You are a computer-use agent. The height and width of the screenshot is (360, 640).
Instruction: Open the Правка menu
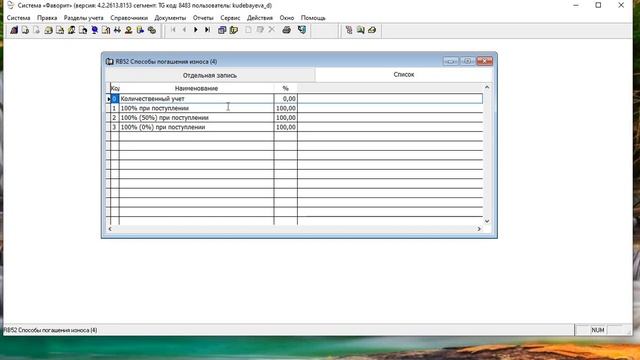[x=47, y=18]
